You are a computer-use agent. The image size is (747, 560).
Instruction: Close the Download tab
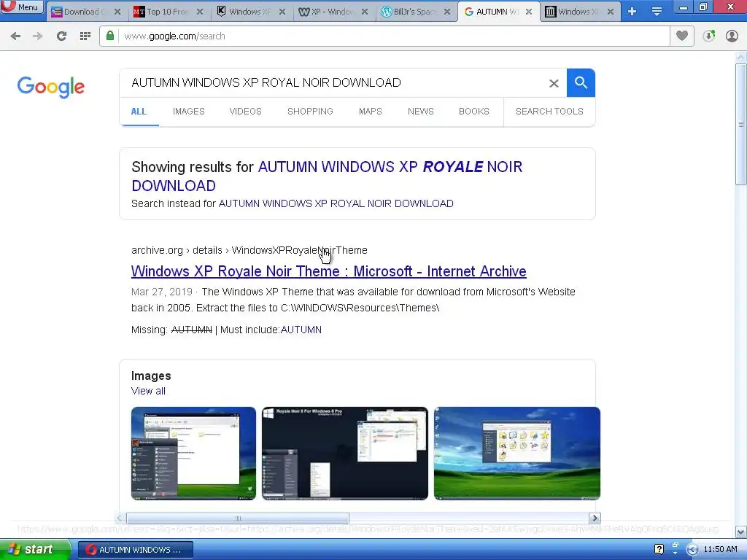tap(117, 12)
